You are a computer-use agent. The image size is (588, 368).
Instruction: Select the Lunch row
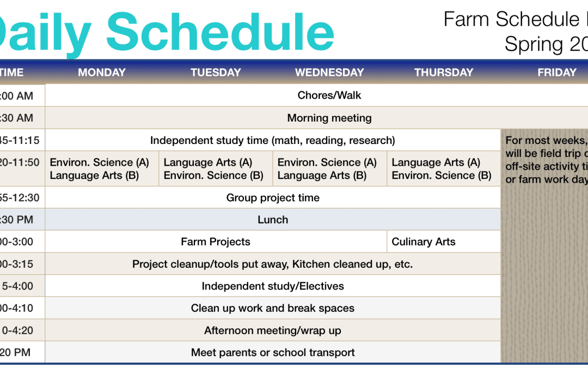[x=273, y=220]
